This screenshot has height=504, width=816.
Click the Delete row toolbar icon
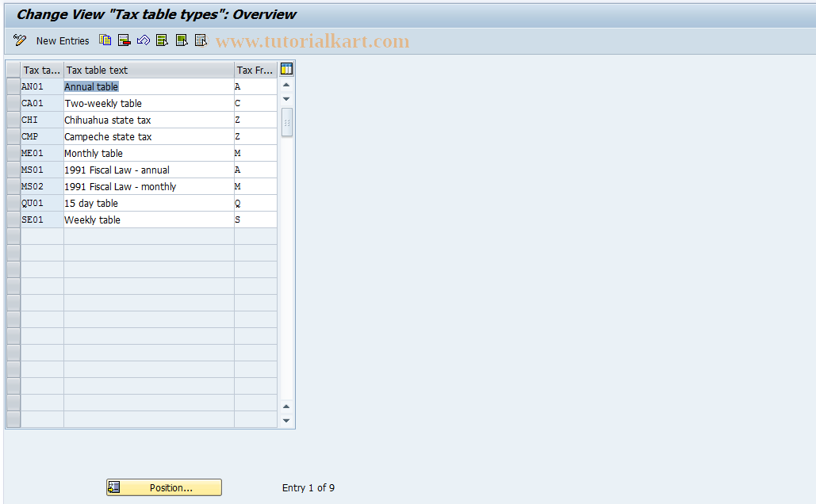click(x=124, y=40)
